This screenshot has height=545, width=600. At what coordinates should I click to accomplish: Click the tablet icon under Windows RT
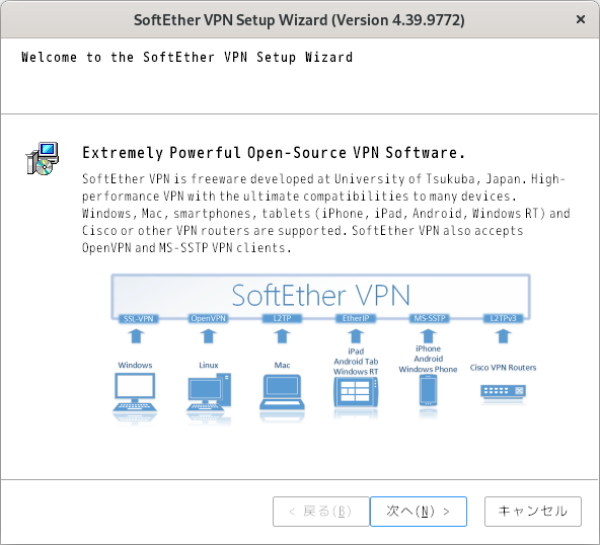[356, 393]
